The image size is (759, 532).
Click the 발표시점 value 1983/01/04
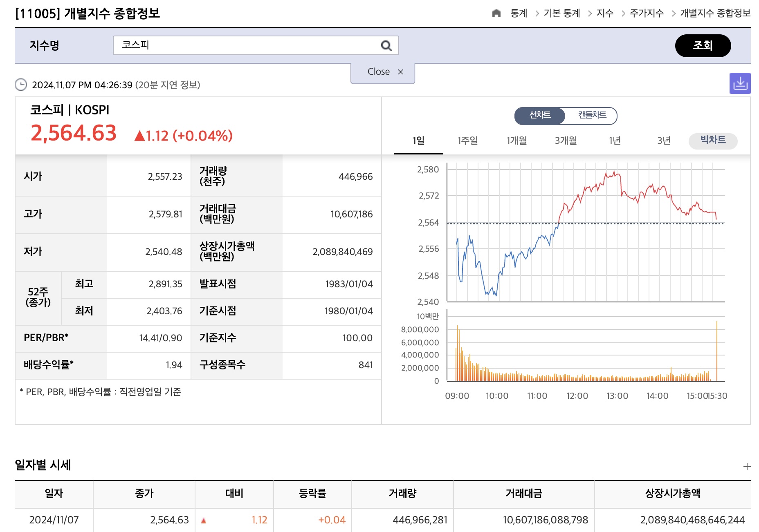pyautogui.click(x=349, y=284)
